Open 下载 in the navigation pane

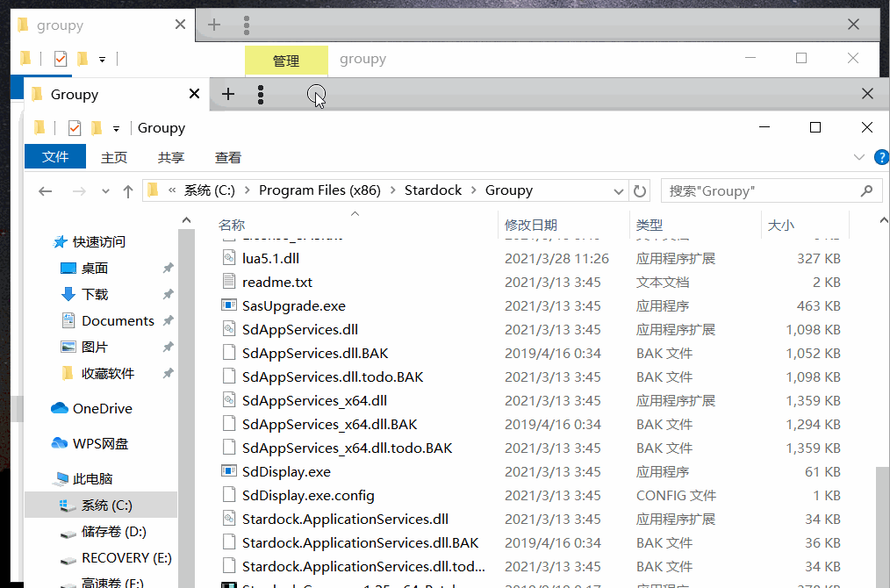pos(94,295)
